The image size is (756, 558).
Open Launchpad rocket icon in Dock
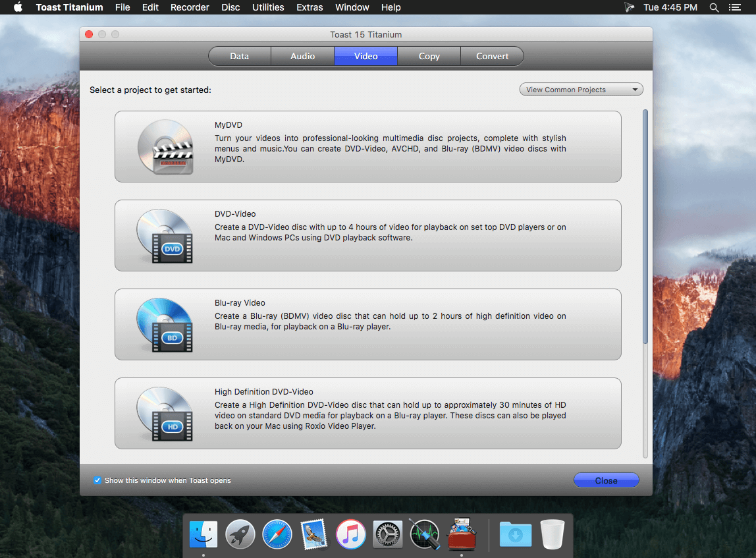point(240,534)
